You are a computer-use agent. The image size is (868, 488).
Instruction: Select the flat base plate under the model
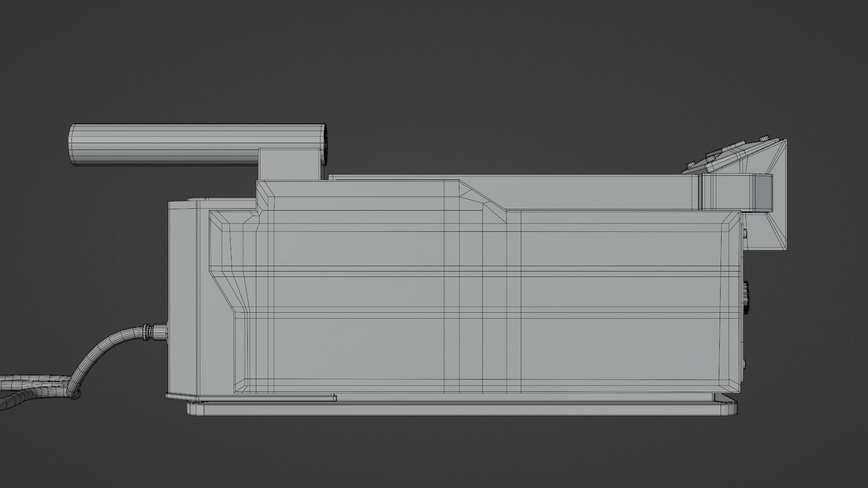point(462,409)
